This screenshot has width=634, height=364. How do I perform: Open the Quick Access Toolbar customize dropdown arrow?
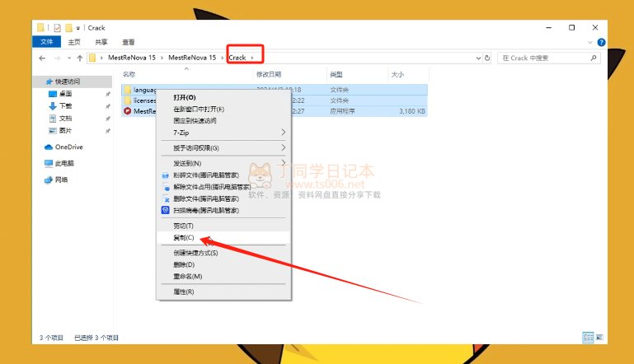(78, 28)
